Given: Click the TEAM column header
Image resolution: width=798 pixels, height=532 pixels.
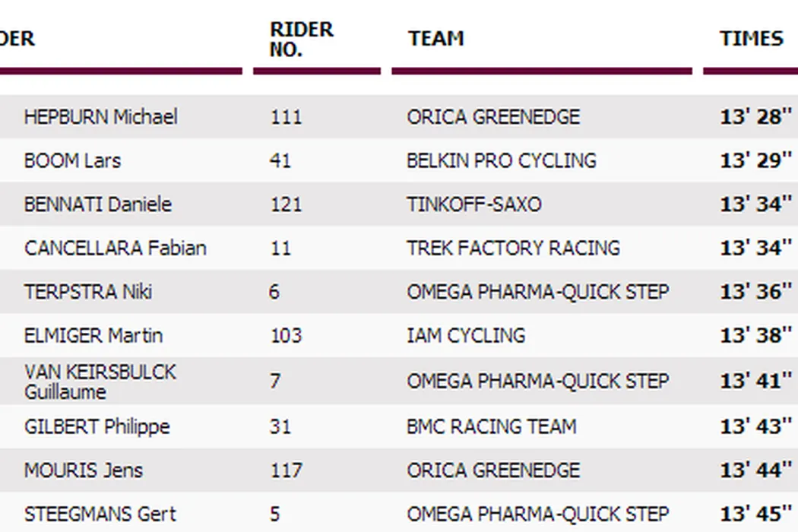Looking at the screenshot, I should coord(435,39).
